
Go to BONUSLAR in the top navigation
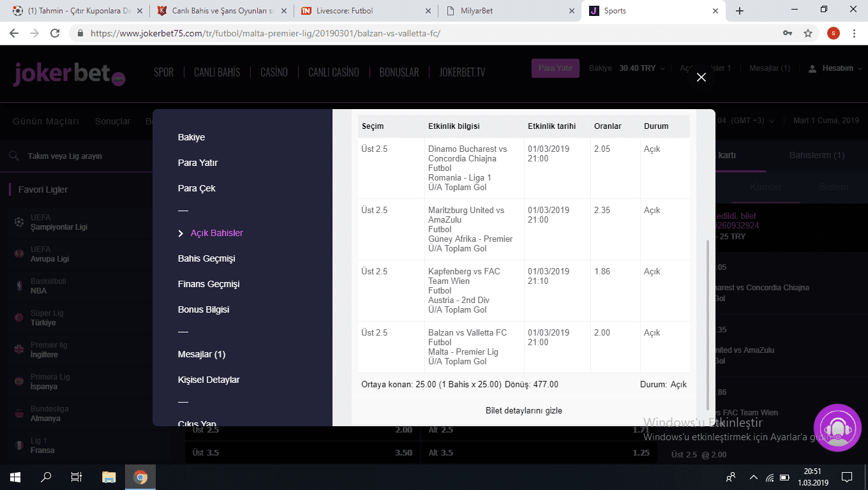(x=399, y=72)
